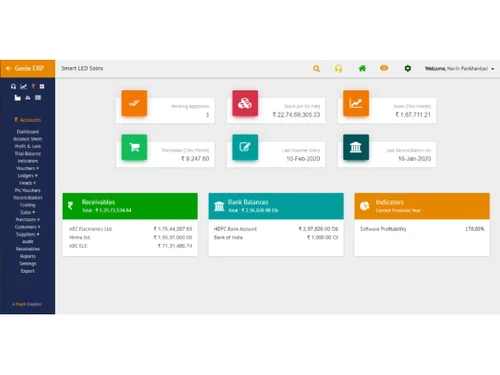Viewport: 500px width, 375px height.
Task: Select the orange rupee module icon in sidebar
Action: coord(33,87)
